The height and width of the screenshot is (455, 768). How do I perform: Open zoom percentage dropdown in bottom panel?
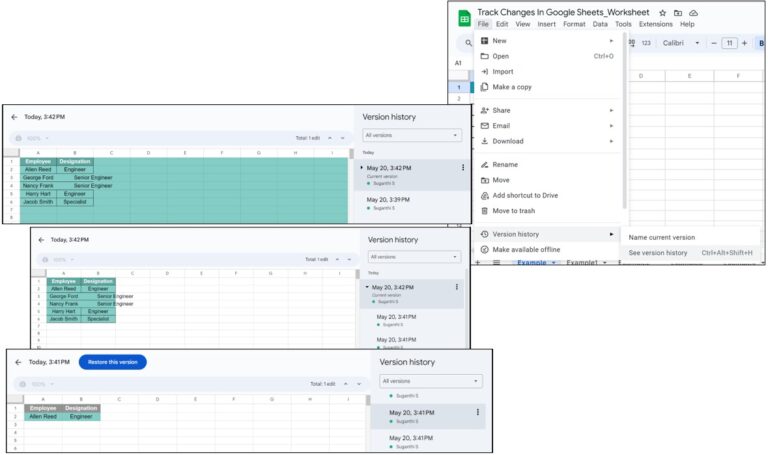tap(44, 384)
